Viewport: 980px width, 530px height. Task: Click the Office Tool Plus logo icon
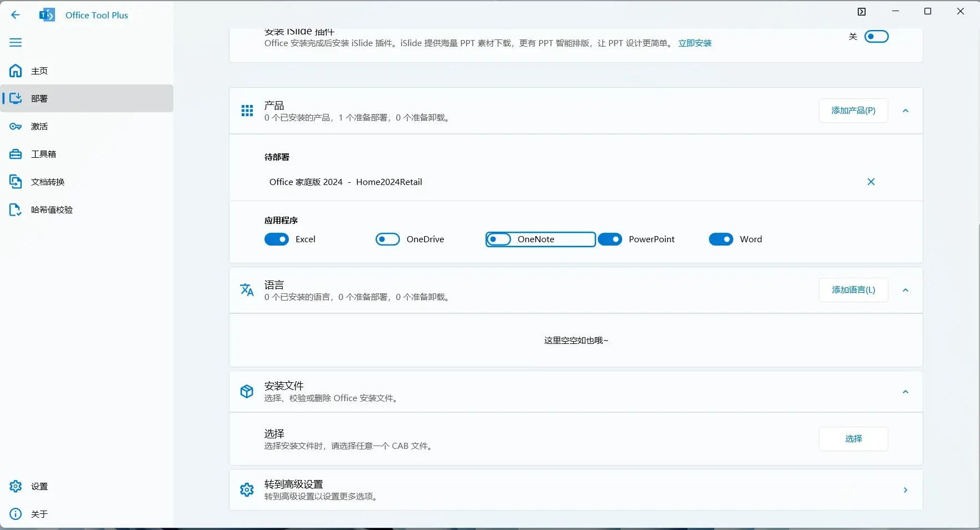47,15
